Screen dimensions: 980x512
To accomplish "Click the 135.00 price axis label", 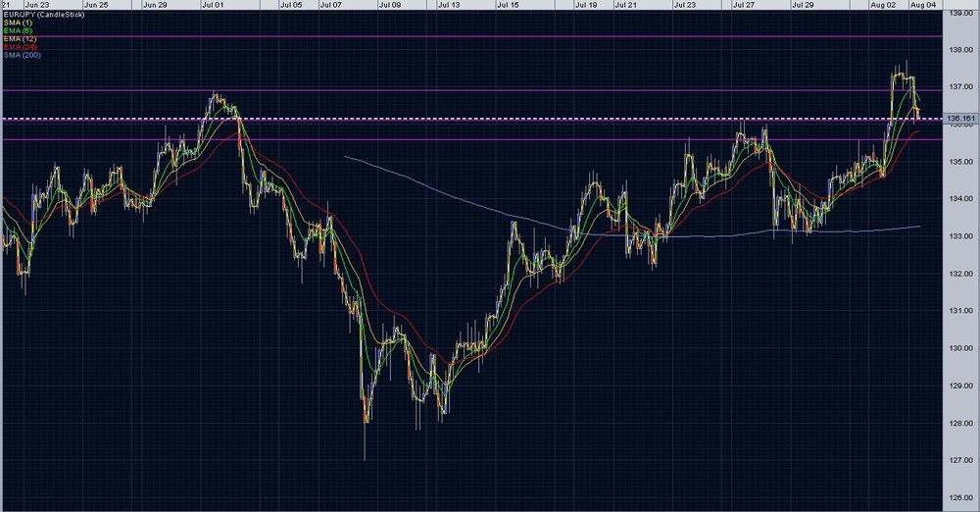I will 961,162.
